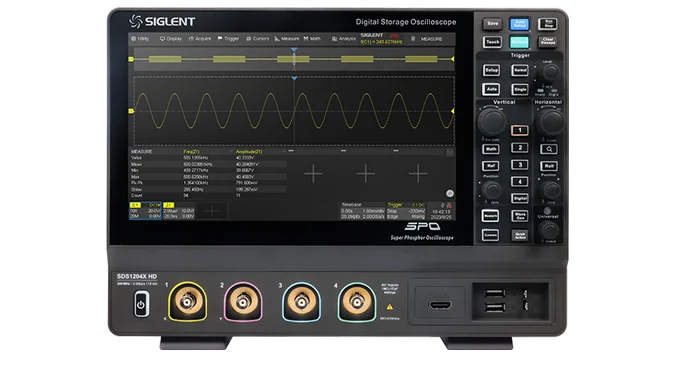The width and height of the screenshot is (675, 380).
Task: Open the Timebase settings box
Action: click(x=362, y=211)
